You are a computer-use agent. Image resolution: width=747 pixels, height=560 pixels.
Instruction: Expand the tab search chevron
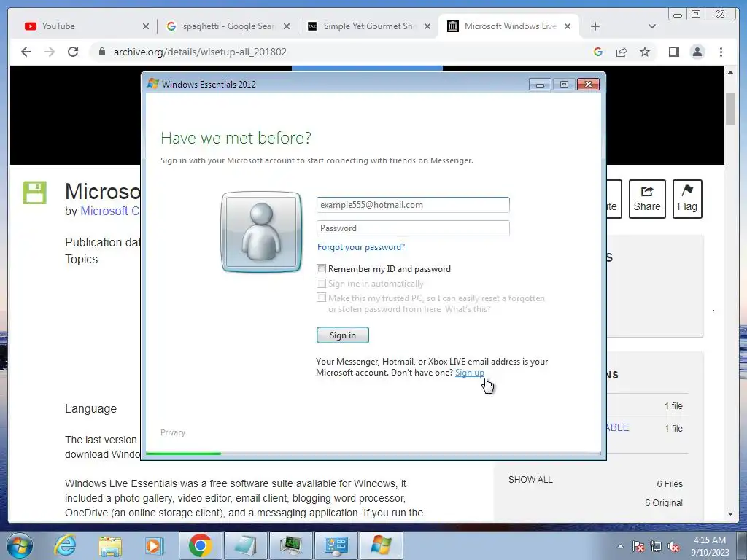click(652, 26)
